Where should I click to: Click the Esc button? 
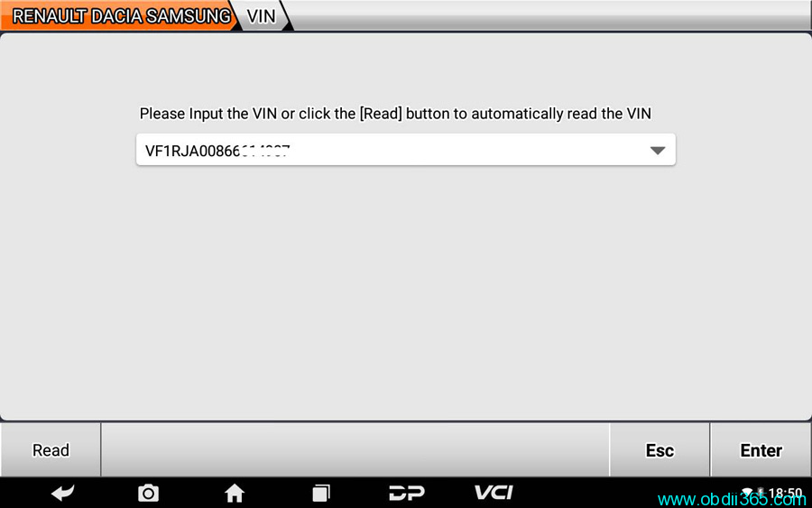click(x=660, y=450)
